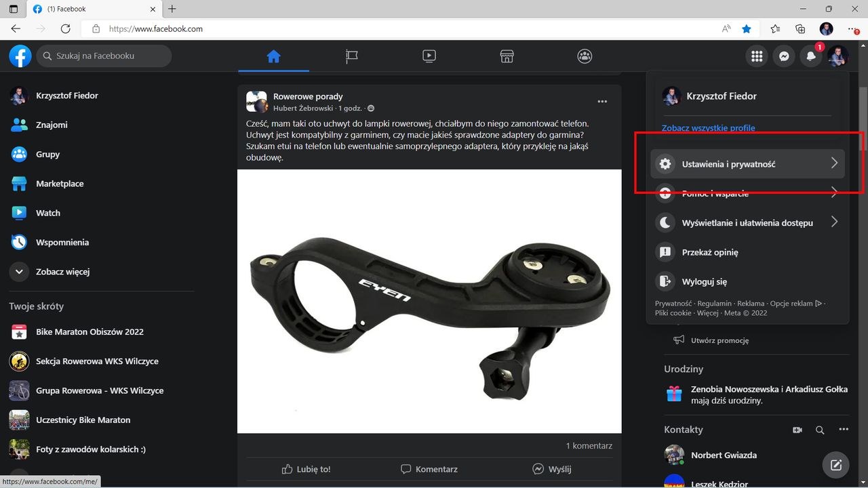Open post options three-dot menu

[602, 102]
